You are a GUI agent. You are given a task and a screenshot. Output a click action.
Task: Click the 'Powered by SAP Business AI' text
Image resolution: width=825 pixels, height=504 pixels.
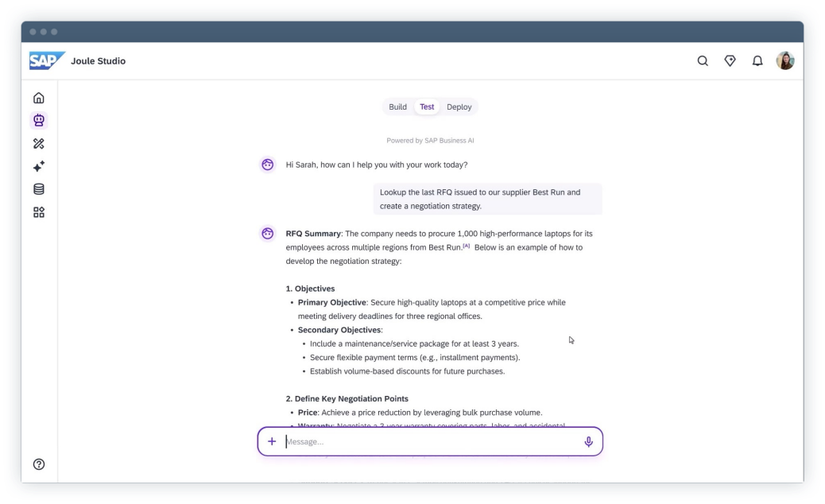click(x=430, y=141)
